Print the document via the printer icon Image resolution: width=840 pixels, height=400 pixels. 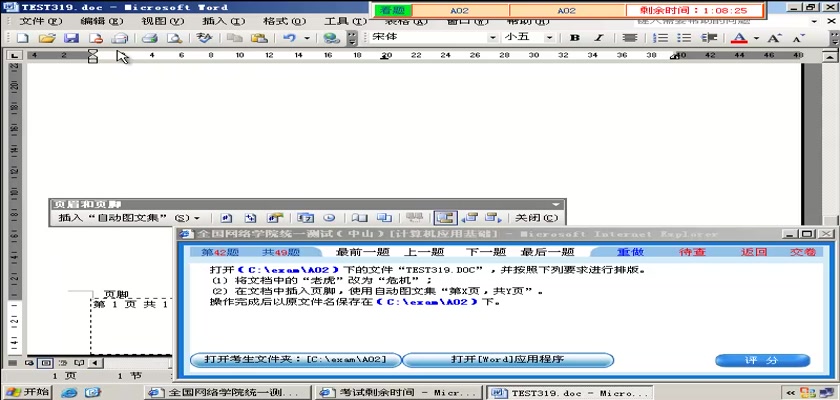tap(149, 38)
